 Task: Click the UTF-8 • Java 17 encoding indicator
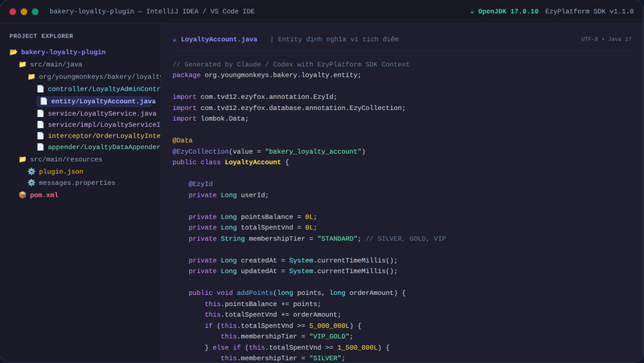(x=606, y=39)
